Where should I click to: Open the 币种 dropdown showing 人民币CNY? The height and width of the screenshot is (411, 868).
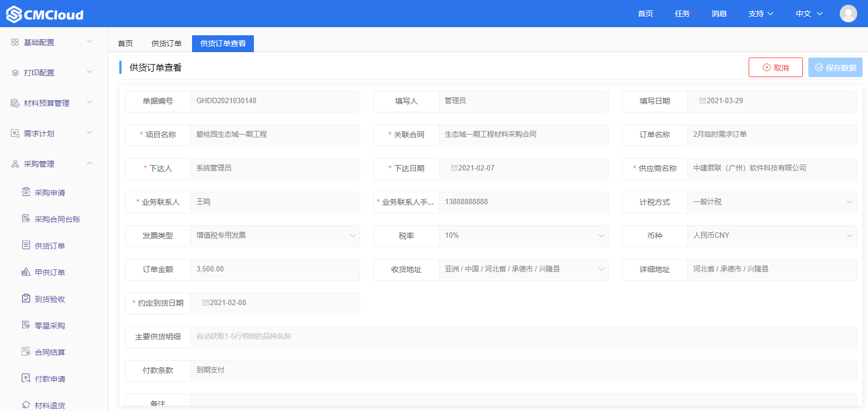(771, 236)
